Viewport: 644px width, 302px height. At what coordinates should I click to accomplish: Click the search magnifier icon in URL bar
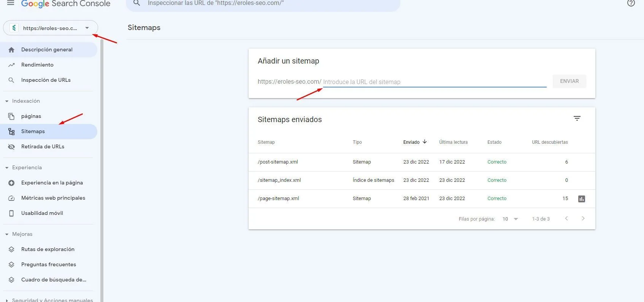(137, 3)
